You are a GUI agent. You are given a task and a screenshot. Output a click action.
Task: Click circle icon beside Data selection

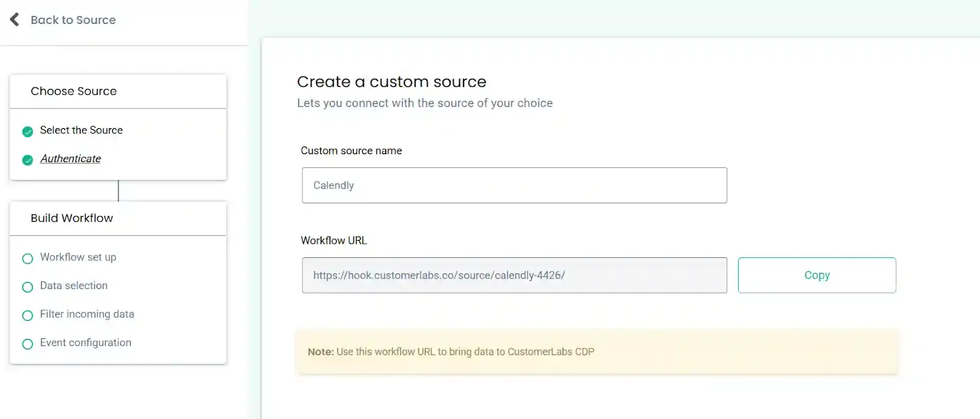coord(28,287)
